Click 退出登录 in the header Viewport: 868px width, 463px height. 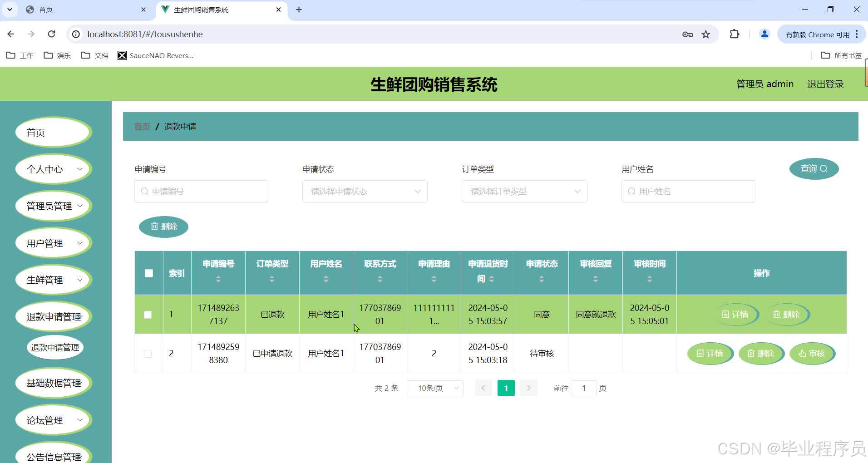coord(825,84)
